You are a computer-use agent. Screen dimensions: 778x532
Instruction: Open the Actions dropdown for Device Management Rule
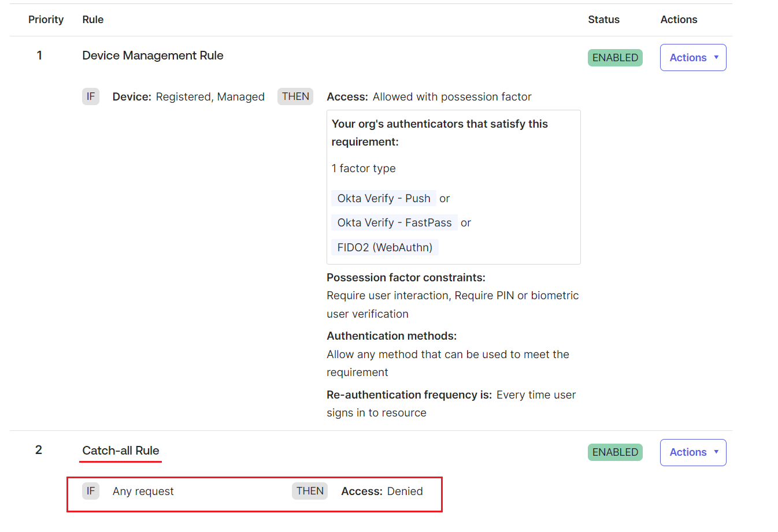click(692, 57)
